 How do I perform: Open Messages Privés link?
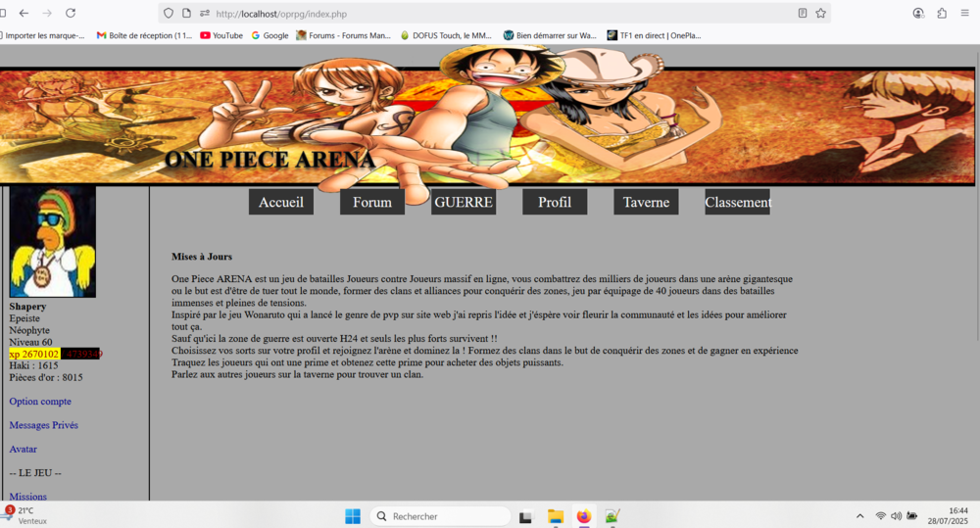(x=44, y=425)
